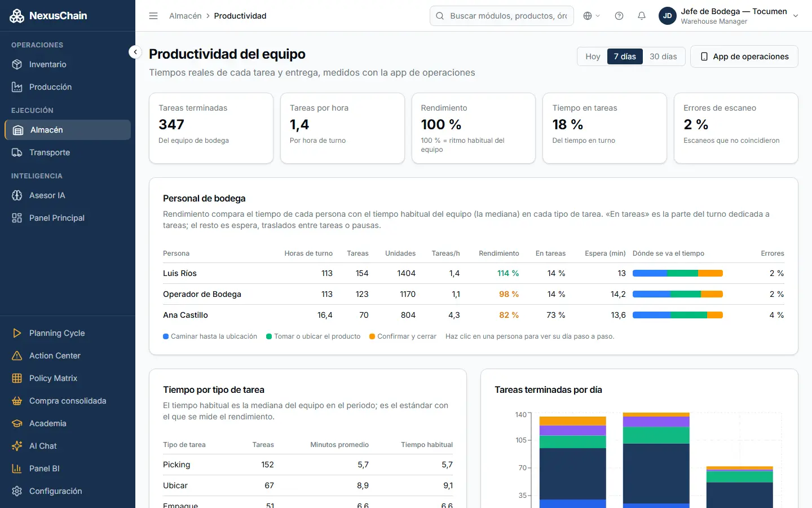The image size is (812, 508).
Task: Click the help question mark icon
Action: point(619,16)
